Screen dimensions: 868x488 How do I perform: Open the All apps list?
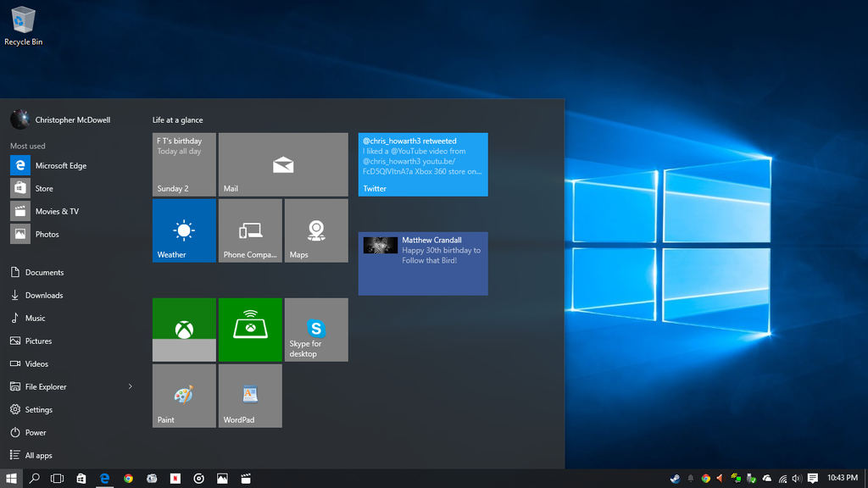[x=38, y=456]
